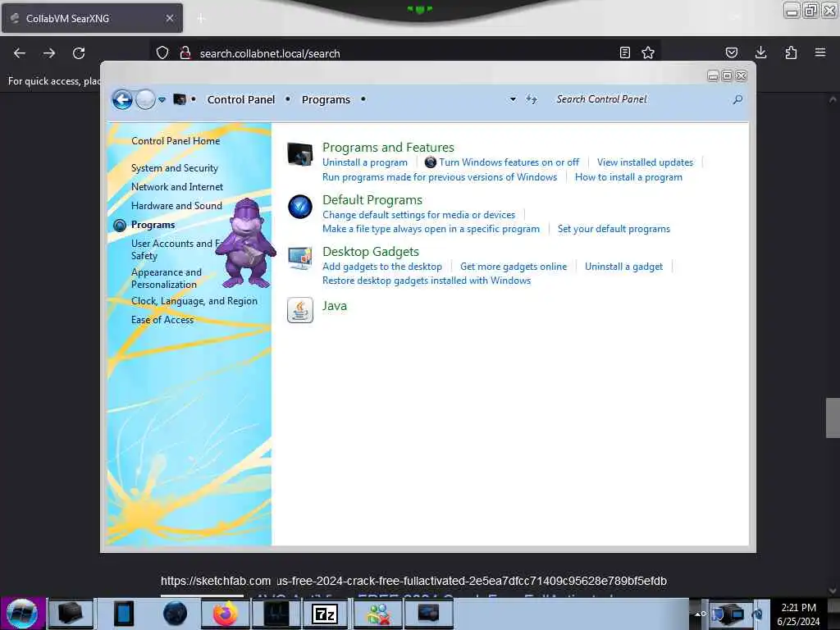The image size is (840, 630).
Task: Open Default Programs heading
Action: pyautogui.click(x=372, y=200)
